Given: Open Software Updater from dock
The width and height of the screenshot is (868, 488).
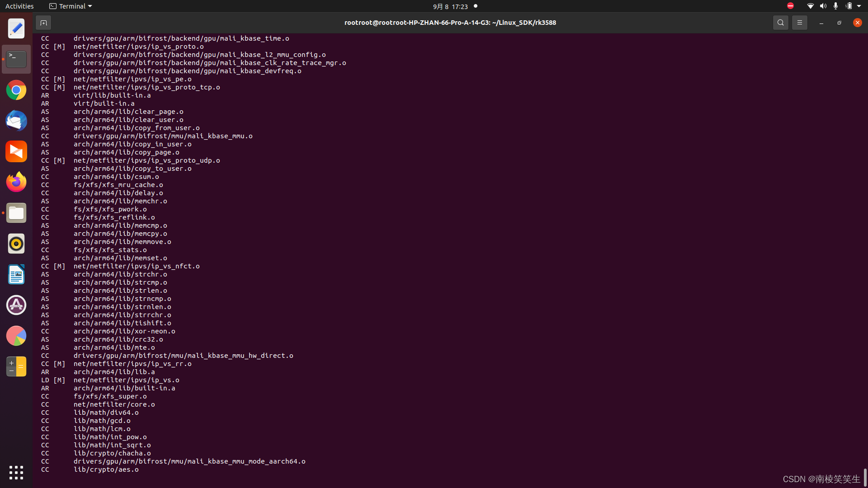Looking at the screenshot, I should pos(16,305).
